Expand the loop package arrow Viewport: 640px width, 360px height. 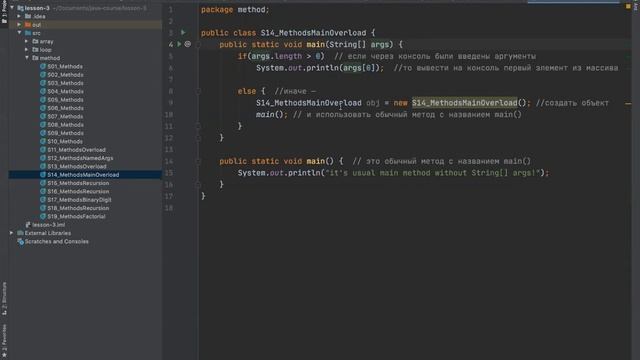[27, 49]
